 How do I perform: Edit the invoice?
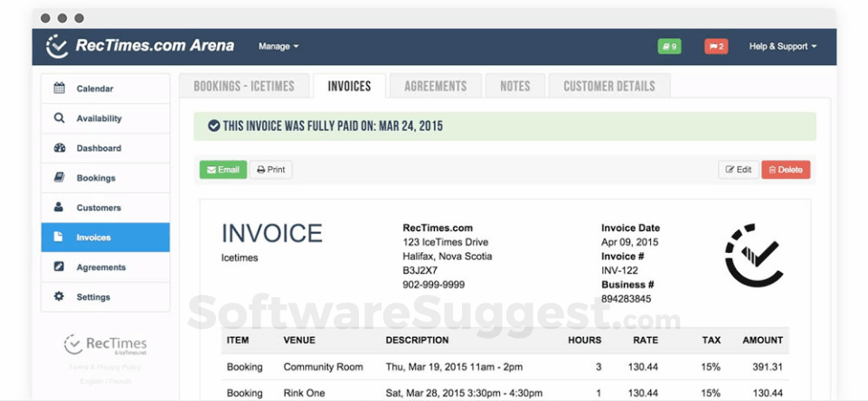[739, 170]
